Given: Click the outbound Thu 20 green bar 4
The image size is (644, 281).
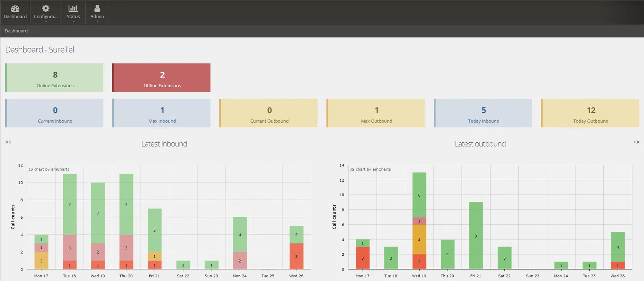Looking at the screenshot, I should pyautogui.click(x=448, y=254).
